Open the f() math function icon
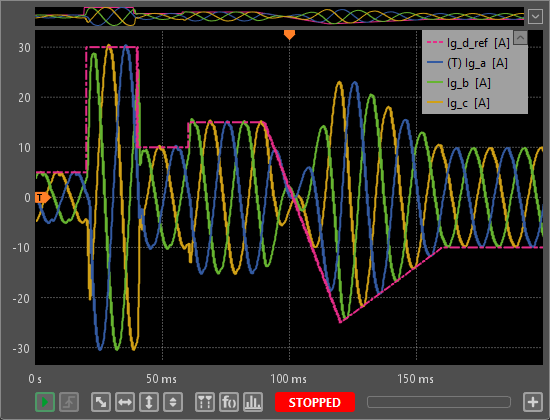This screenshot has height=420, width=550. pos(229,402)
